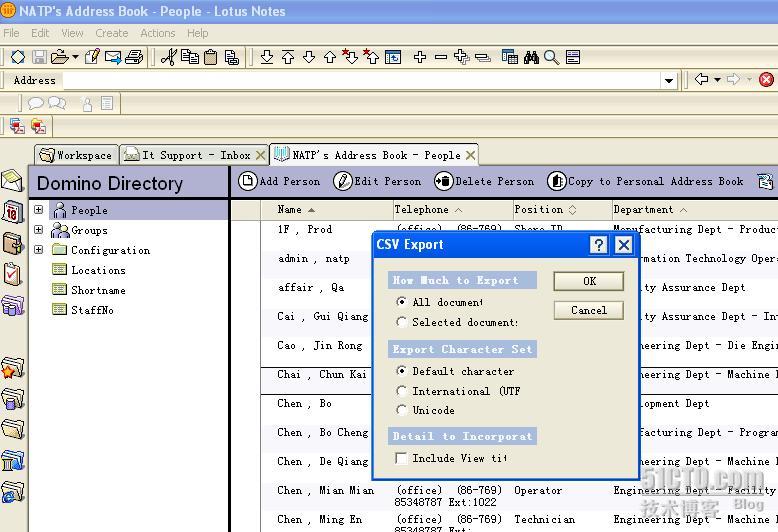Open the Edit menu
The width and height of the screenshot is (778, 532).
(40, 33)
